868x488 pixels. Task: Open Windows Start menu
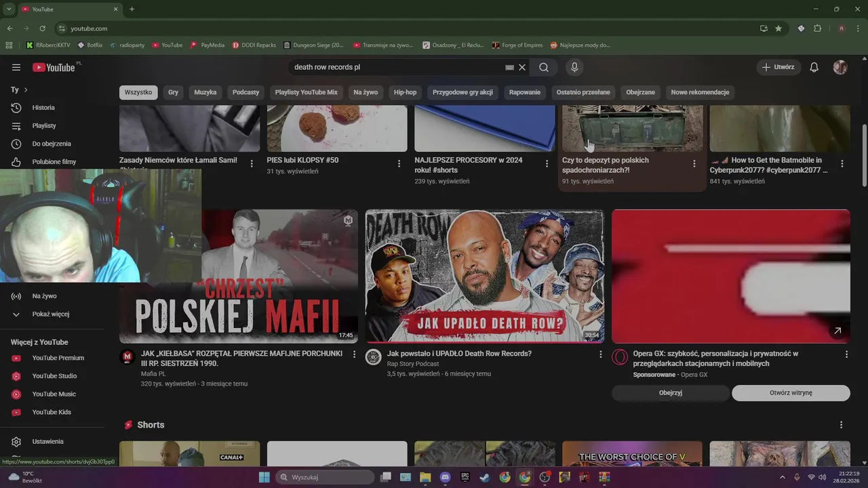click(264, 477)
